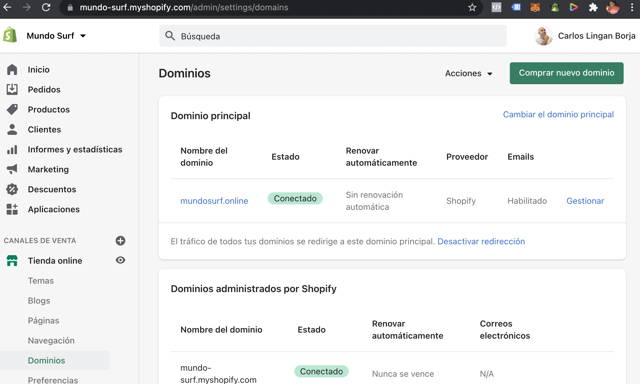Viewport: 640px width, 384px height.
Task: Open Páginas under Tienda online
Action: click(43, 321)
